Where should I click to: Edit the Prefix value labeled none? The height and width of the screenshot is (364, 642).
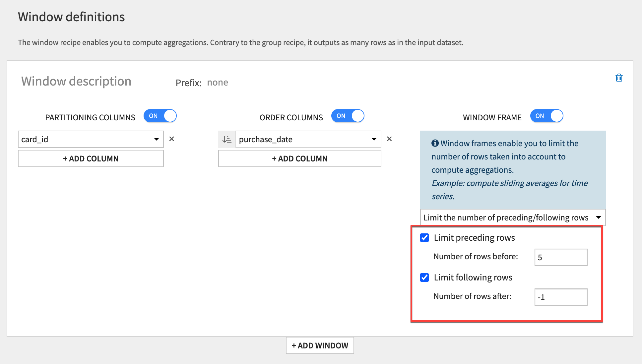pyautogui.click(x=218, y=82)
